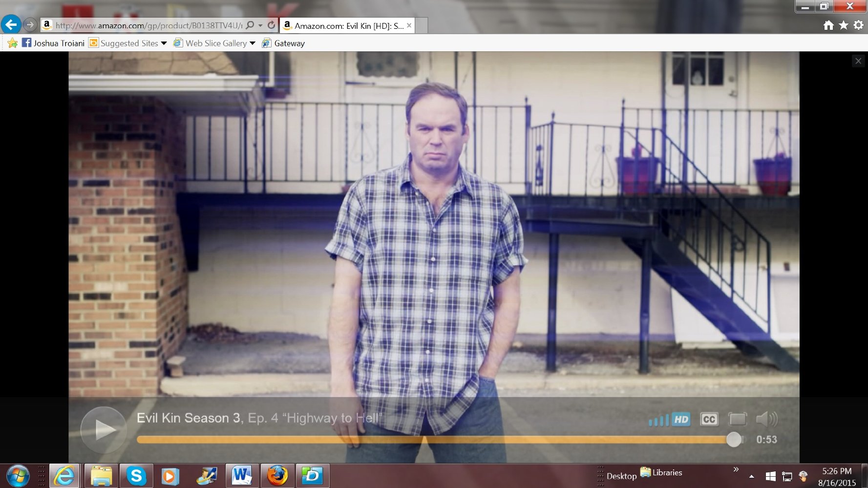The image size is (868, 488).
Task: Toggle HD video quality
Action: coord(681,419)
